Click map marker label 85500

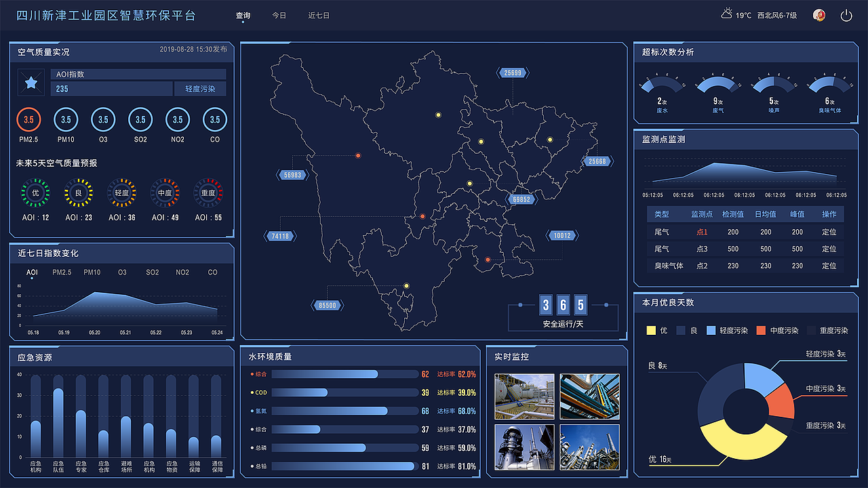[327, 306]
